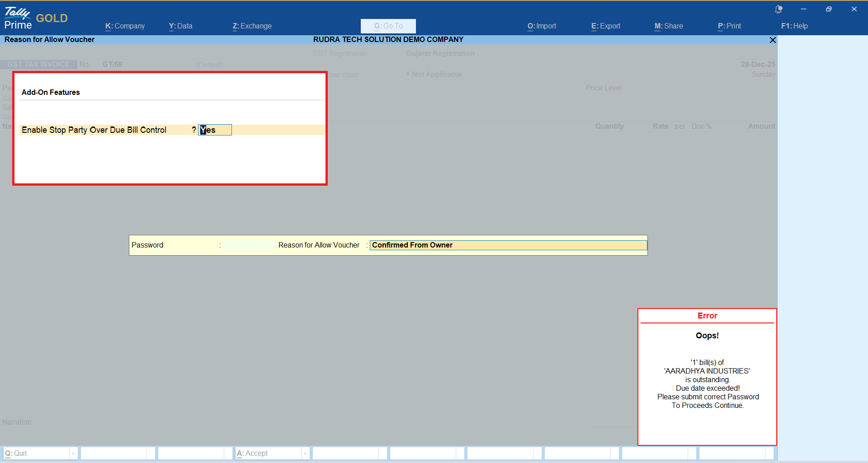868x463 pixels.
Task: Open the Exchange menu
Action: tap(252, 26)
